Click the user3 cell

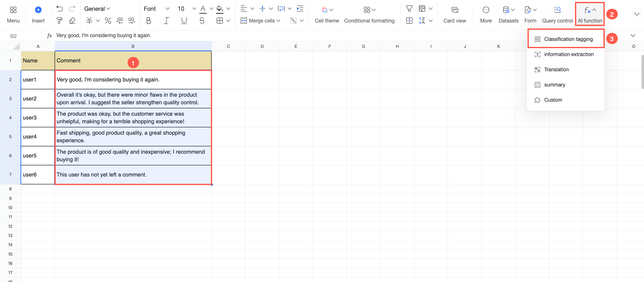[x=38, y=118]
